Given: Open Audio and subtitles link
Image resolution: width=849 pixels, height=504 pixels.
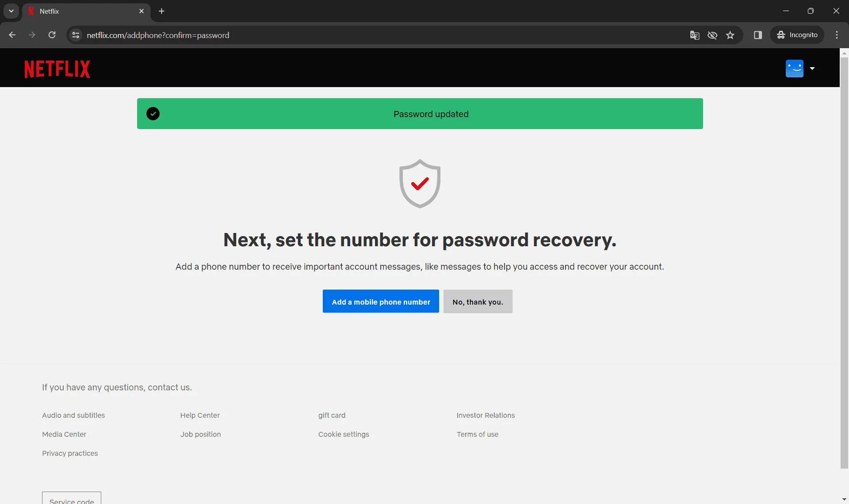Looking at the screenshot, I should click(73, 415).
